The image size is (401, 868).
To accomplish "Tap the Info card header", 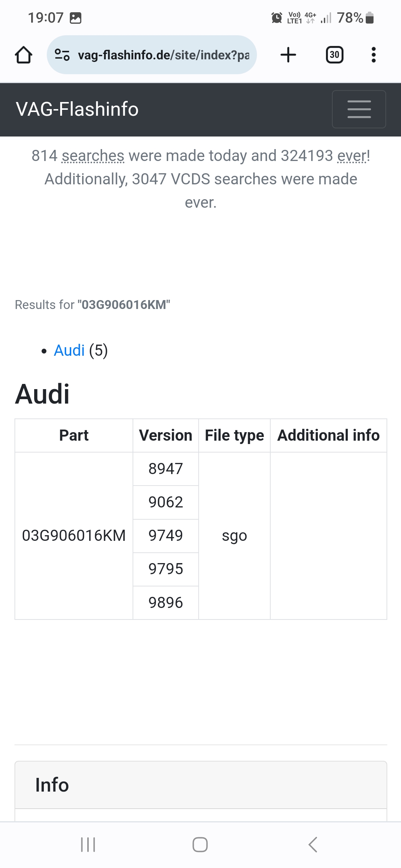I will click(x=200, y=785).
